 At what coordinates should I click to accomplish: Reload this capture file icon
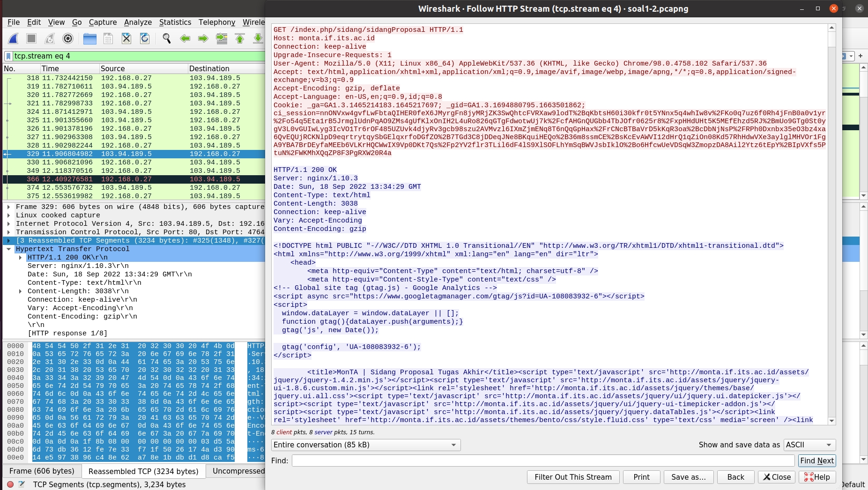click(x=145, y=38)
